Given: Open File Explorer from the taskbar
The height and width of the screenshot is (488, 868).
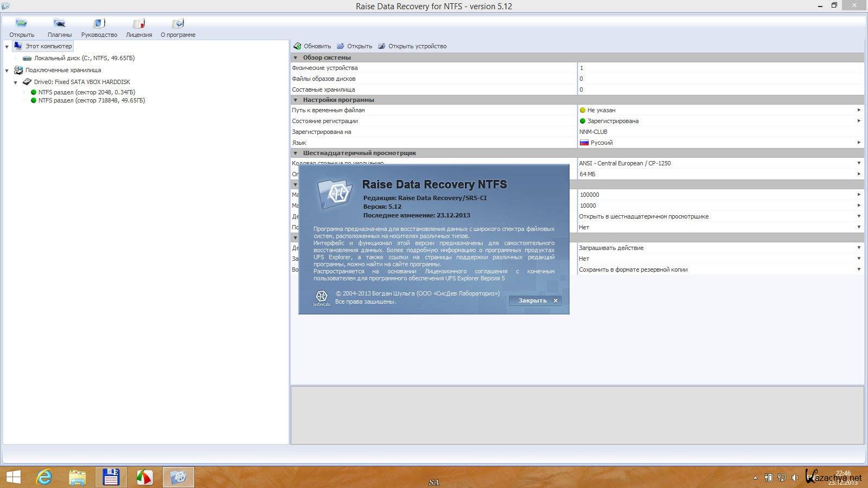Looking at the screenshot, I should click(78, 477).
